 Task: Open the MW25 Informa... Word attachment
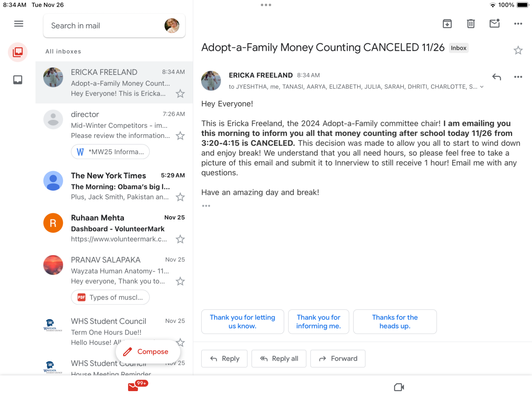pyautogui.click(x=110, y=152)
